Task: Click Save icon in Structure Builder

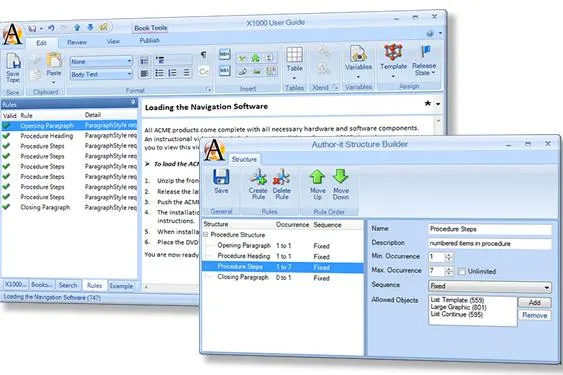Action: 221,177
